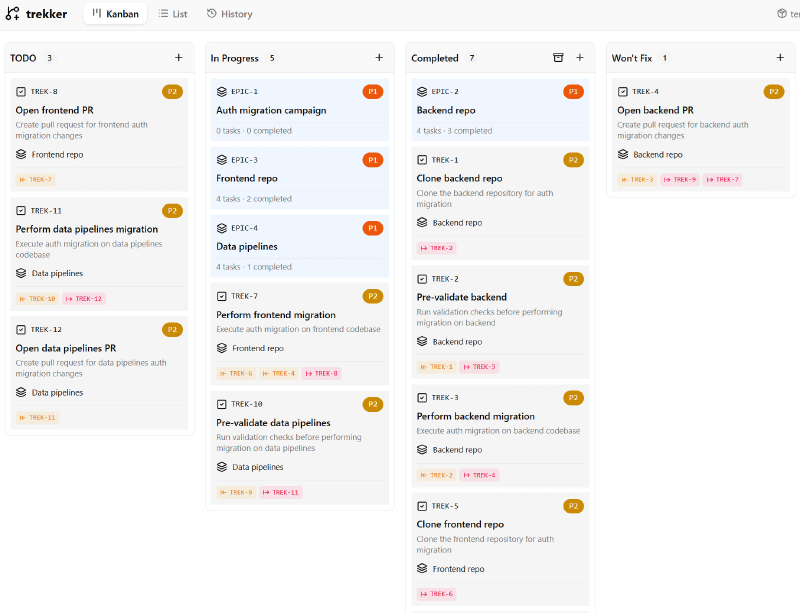Open the TREK-6 dependency link on TREK-5
The image size is (800, 613).
(x=436, y=594)
